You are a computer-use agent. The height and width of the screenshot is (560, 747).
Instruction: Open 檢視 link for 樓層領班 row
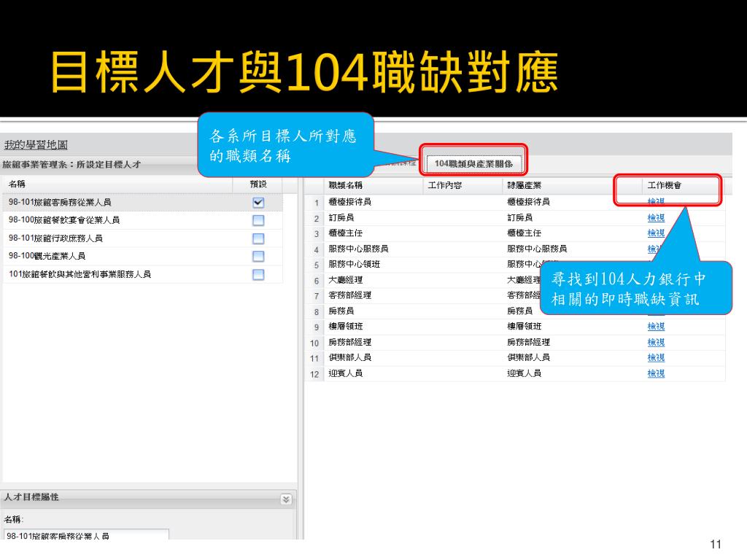656,326
